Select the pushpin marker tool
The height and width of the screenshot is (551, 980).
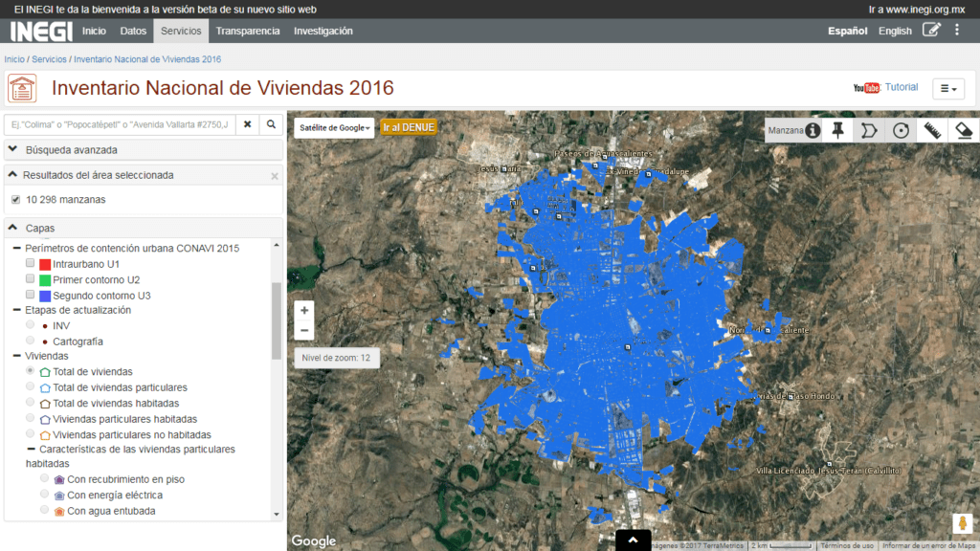838,130
